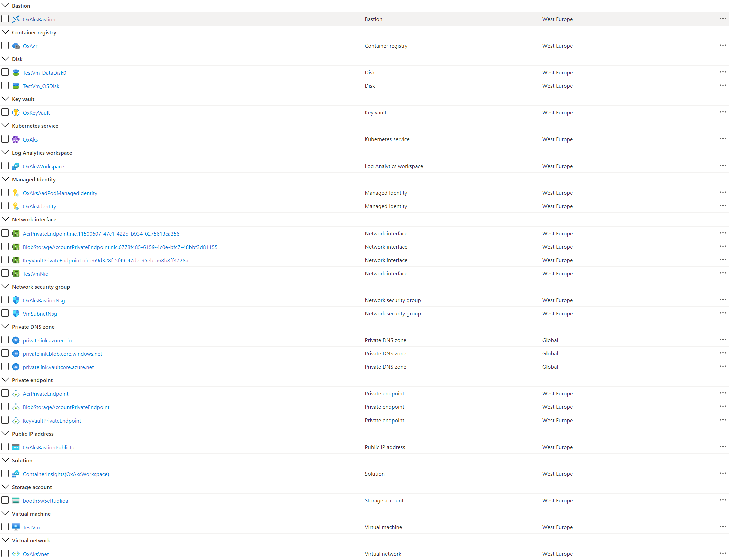Screen dimensions: 729x560
Task: Click the VmSubnetNsg shield icon
Action: 16,314
